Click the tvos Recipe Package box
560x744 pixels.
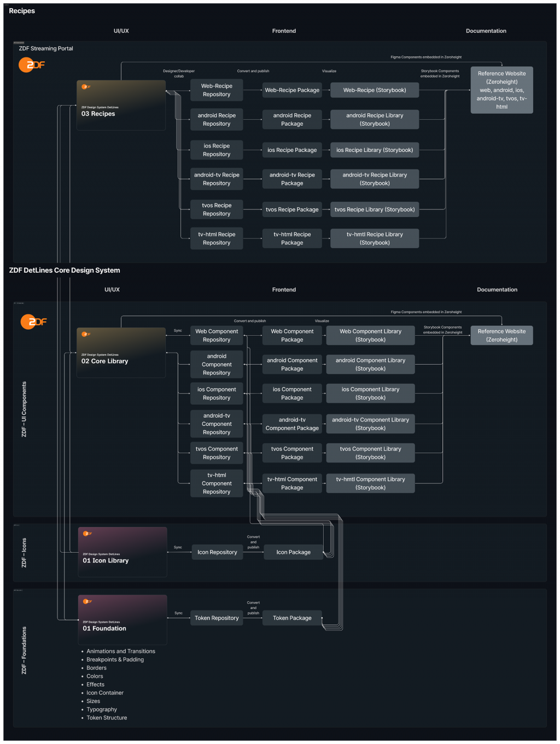292,210
